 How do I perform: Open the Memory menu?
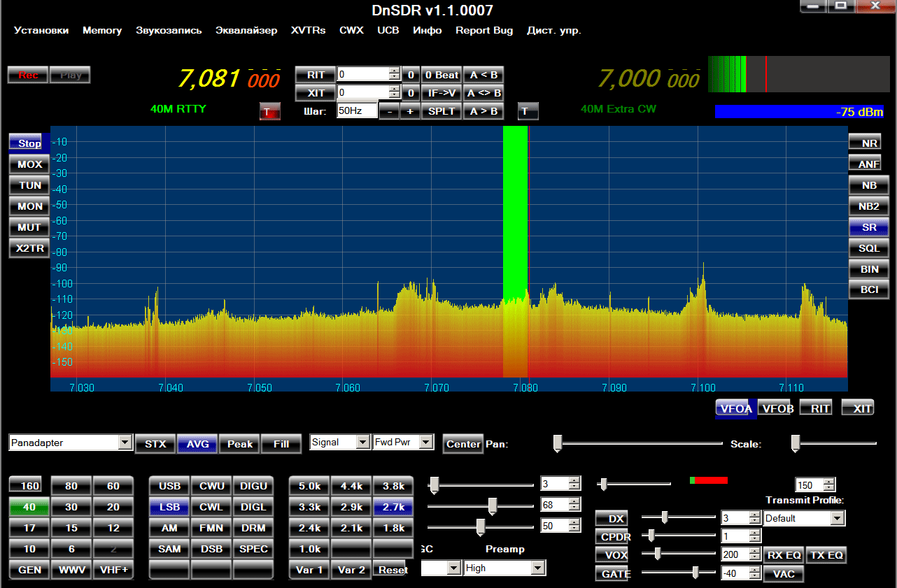[x=102, y=30]
